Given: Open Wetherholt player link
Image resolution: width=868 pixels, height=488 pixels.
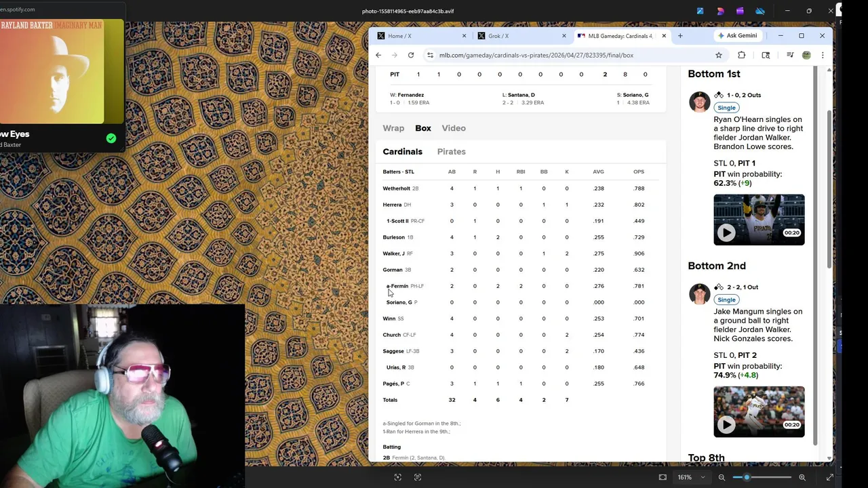Looking at the screenshot, I should pos(396,188).
